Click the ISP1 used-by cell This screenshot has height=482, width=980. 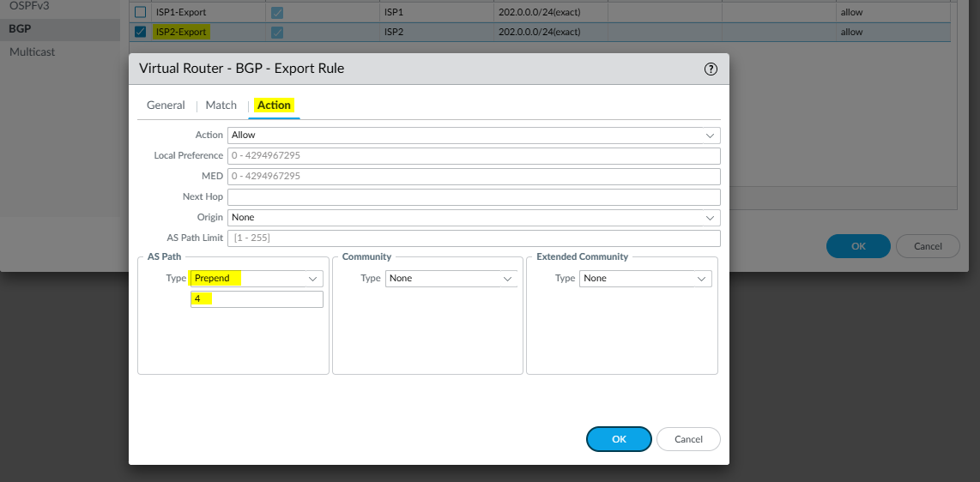pyautogui.click(x=436, y=12)
